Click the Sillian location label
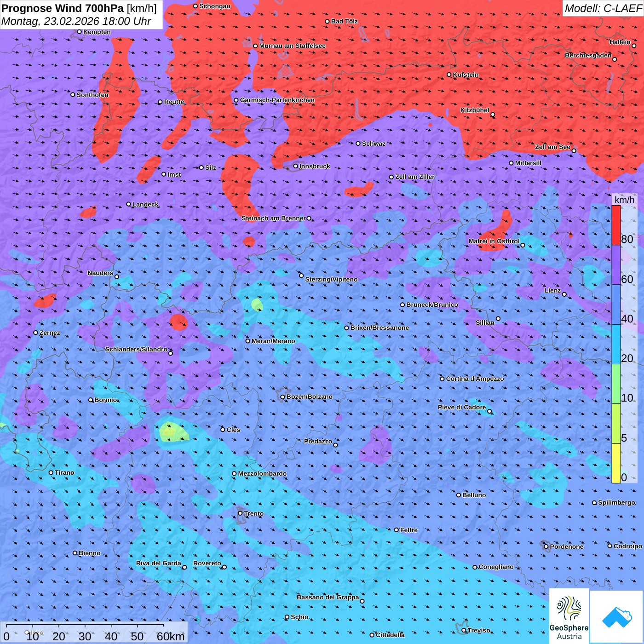This screenshot has width=644, height=644. coord(485,322)
